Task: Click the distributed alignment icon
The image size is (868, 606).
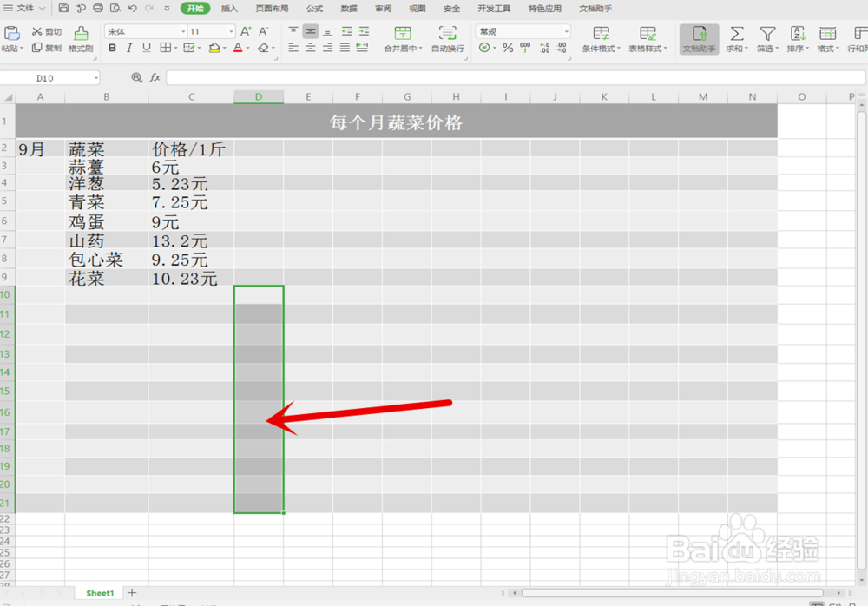Action: pos(362,49)
